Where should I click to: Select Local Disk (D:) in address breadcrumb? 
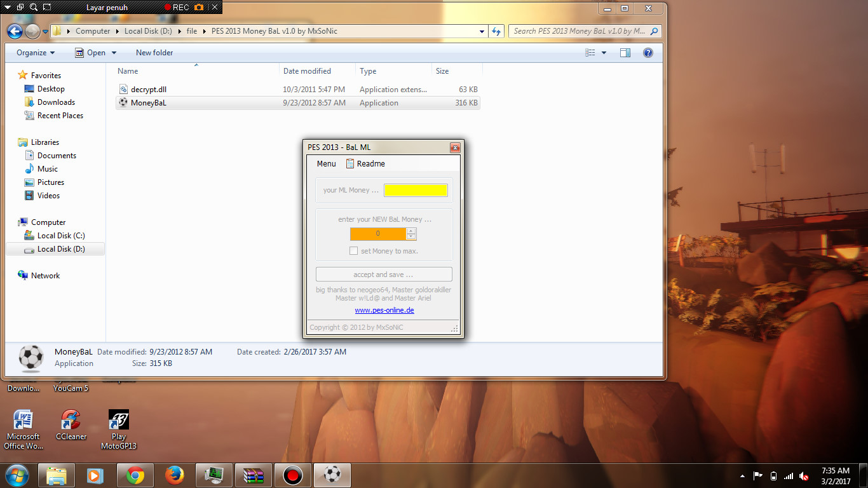click(149, 31)
